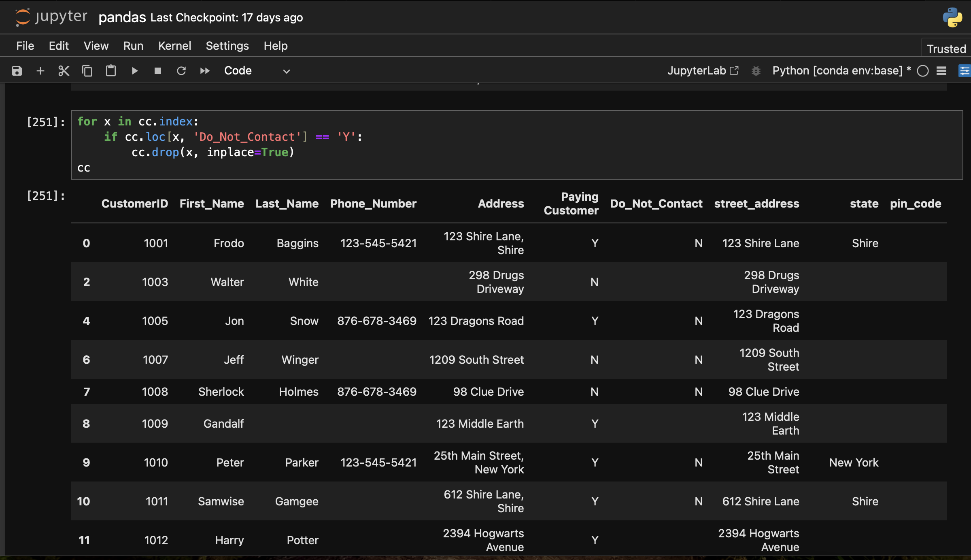Screen dimensions: 971x560
Task: Click the Gamgee last name cell
Action: [297, 501]
